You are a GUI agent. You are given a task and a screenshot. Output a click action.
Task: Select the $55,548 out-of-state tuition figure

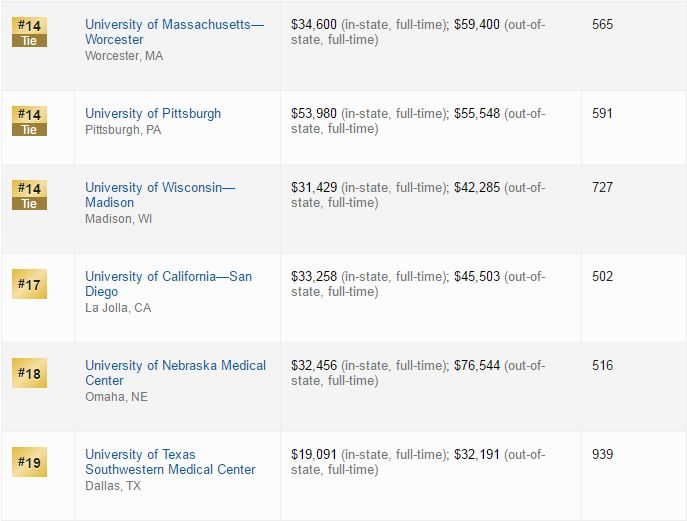477,113
